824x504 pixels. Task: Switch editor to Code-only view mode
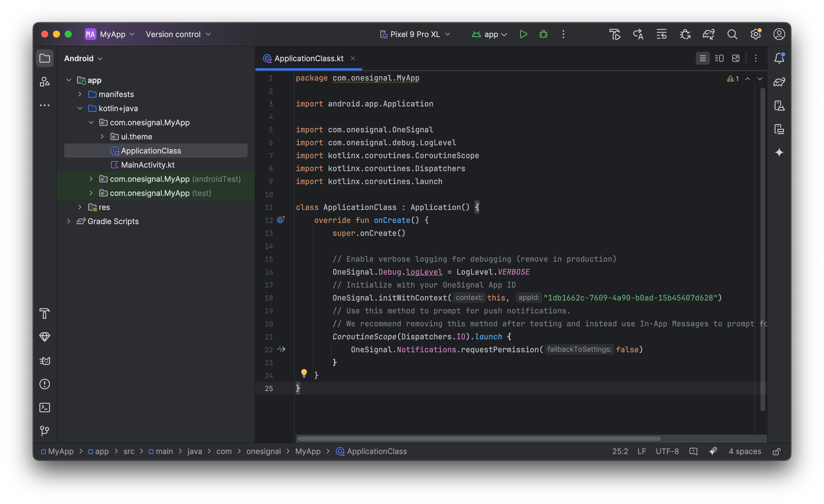click(x=703, y=58)
